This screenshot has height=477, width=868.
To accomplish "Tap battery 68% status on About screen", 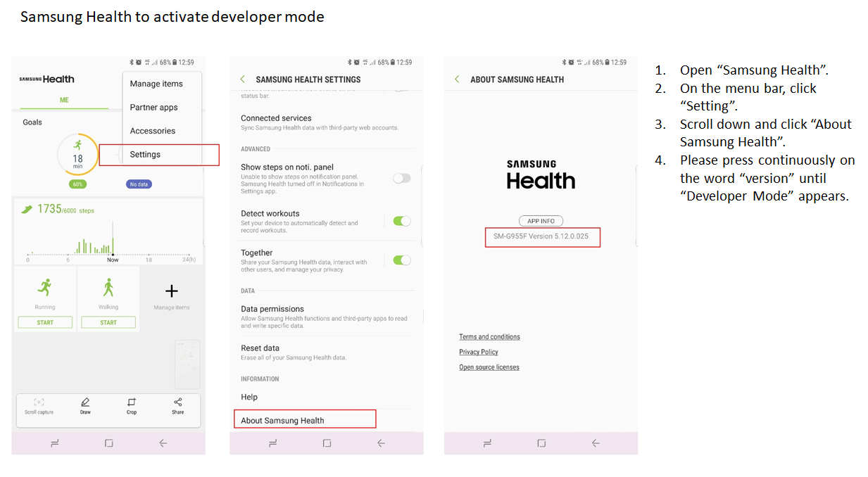I will click(600, 63).
